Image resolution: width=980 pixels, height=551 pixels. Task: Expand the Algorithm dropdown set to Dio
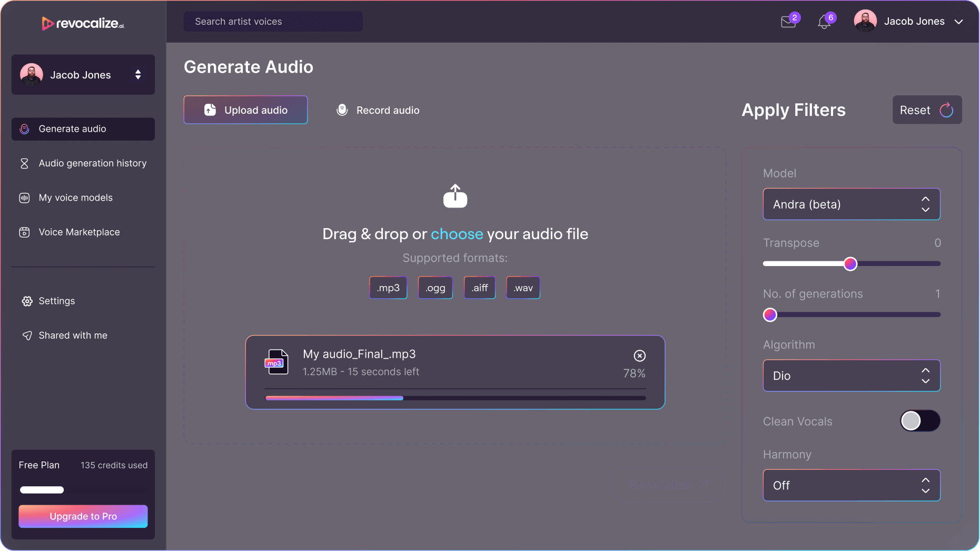coord(851,375)
